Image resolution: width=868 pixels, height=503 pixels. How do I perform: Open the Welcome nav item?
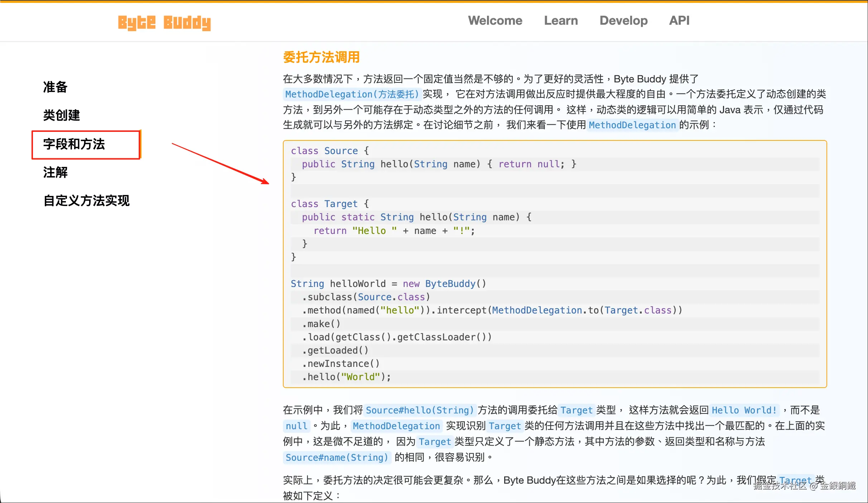pos(495,21)
